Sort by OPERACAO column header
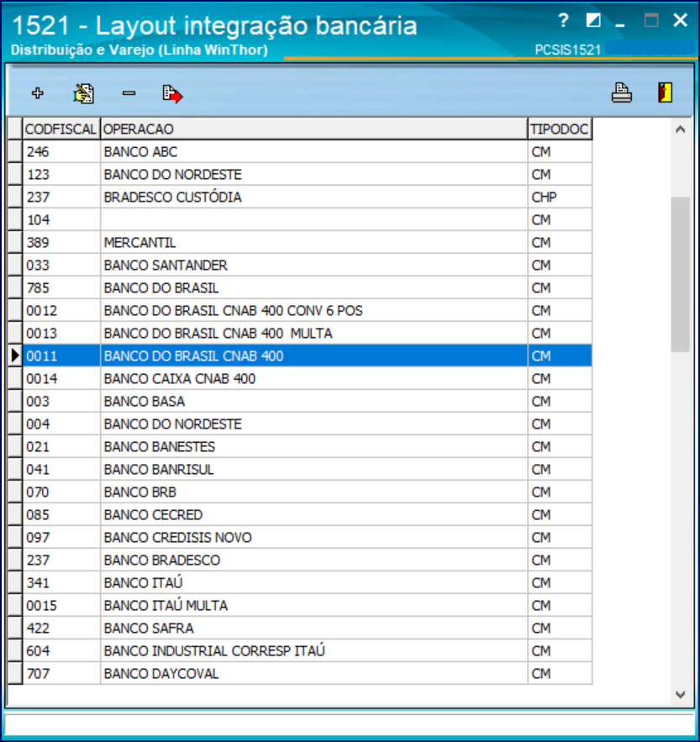 coord(313,129)
